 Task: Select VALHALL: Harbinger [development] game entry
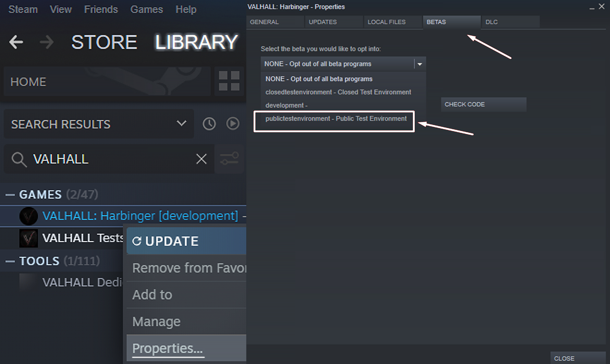(x=140, y=216)
